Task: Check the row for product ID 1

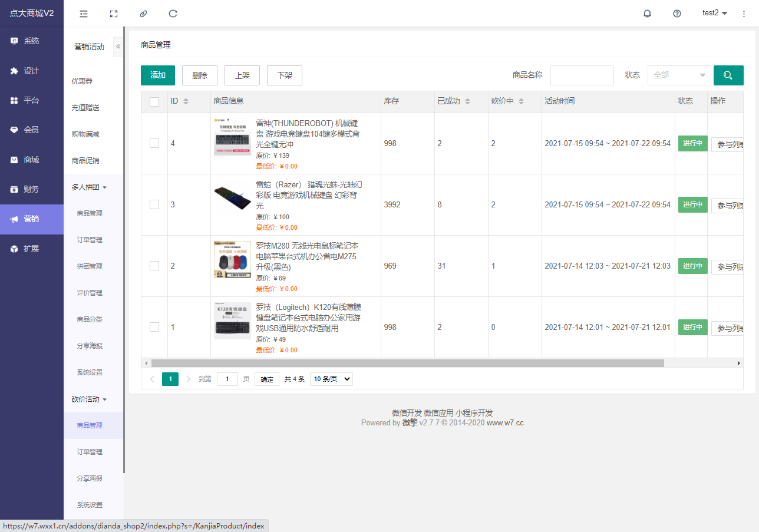Action: pyautogui.click(x=154, y=327)
